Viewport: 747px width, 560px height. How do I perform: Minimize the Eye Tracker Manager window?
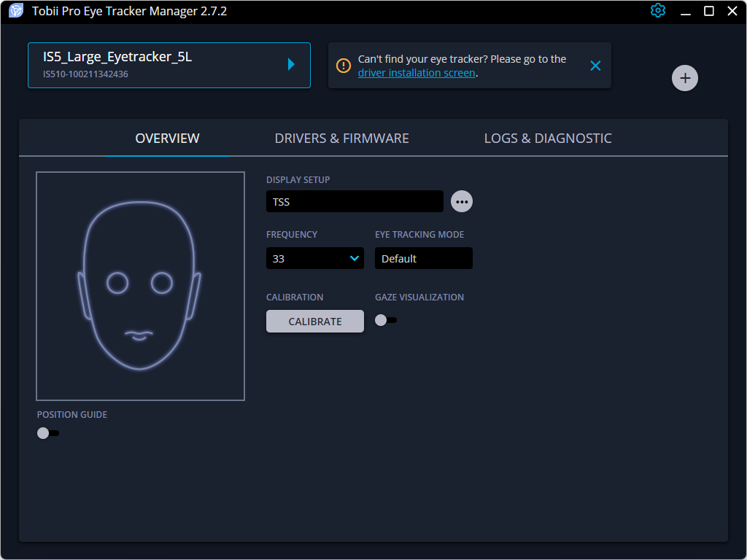684,11
